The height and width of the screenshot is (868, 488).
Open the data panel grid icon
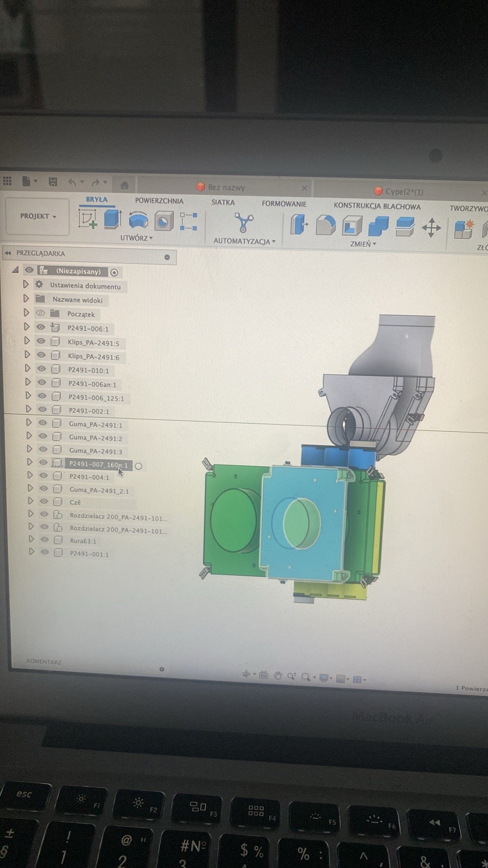click(7, 181)
